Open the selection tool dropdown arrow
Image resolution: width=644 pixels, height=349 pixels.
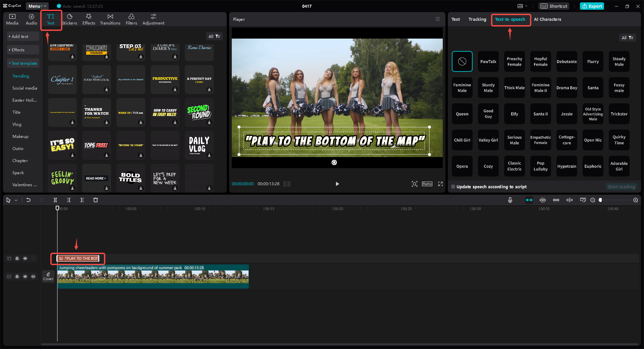point(16,200)
